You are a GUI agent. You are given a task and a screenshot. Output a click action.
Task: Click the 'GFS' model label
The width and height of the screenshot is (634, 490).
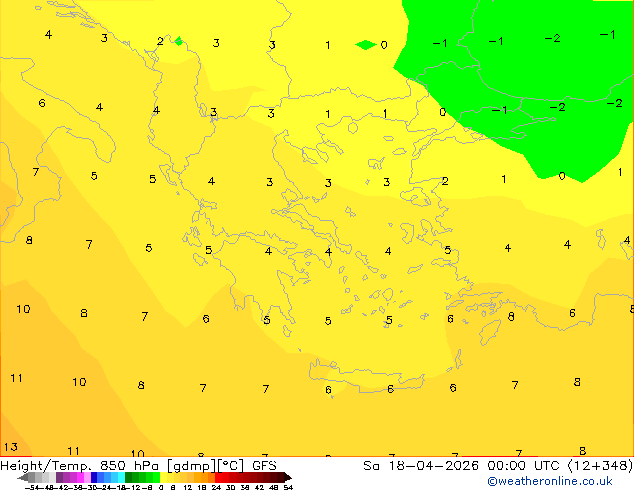(x=264, y=465)
